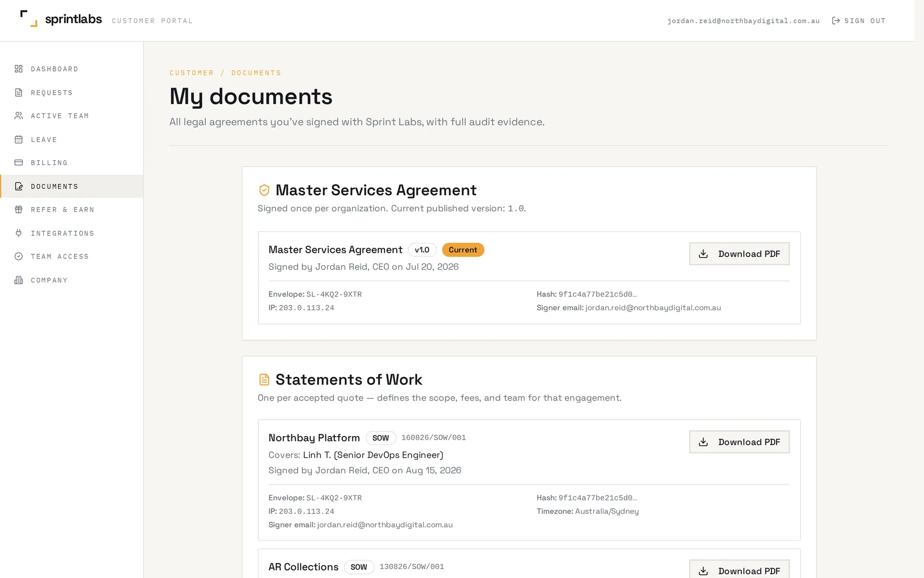Click the Northbay Platform IP address
Image resolution: width=924 pixels, height=578 pixels.
(307, 511)
